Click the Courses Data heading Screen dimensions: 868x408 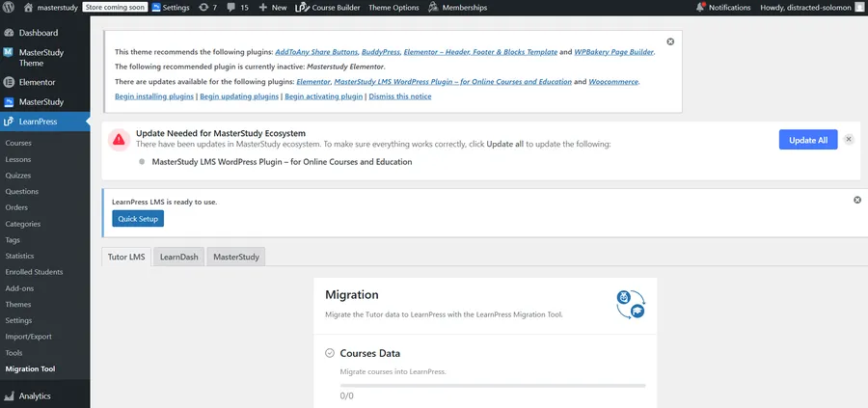(369, 353)
